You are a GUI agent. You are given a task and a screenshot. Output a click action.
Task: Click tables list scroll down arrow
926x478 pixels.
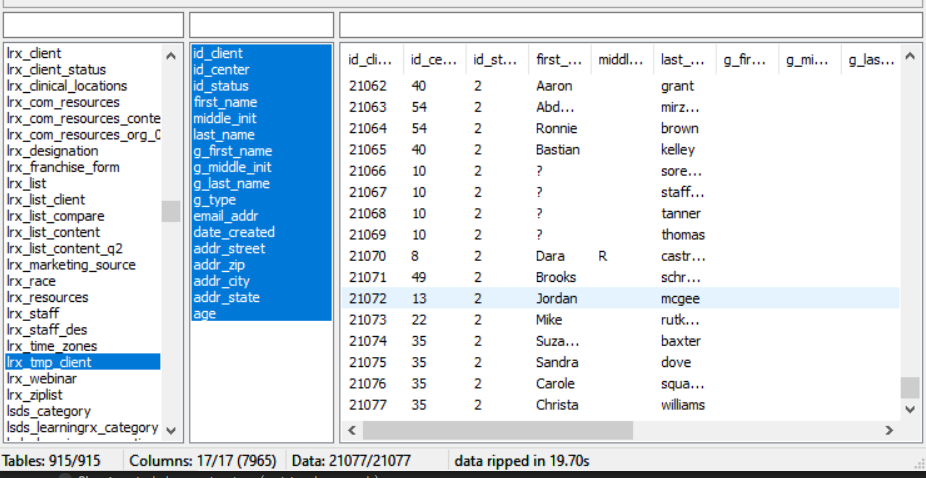point(171,430)
